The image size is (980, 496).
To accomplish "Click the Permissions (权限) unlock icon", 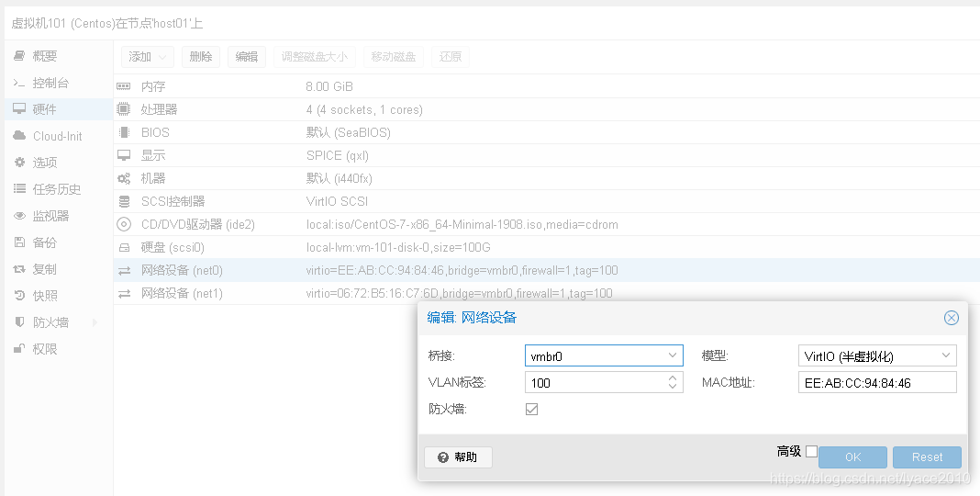I will (x=19, y=348).
